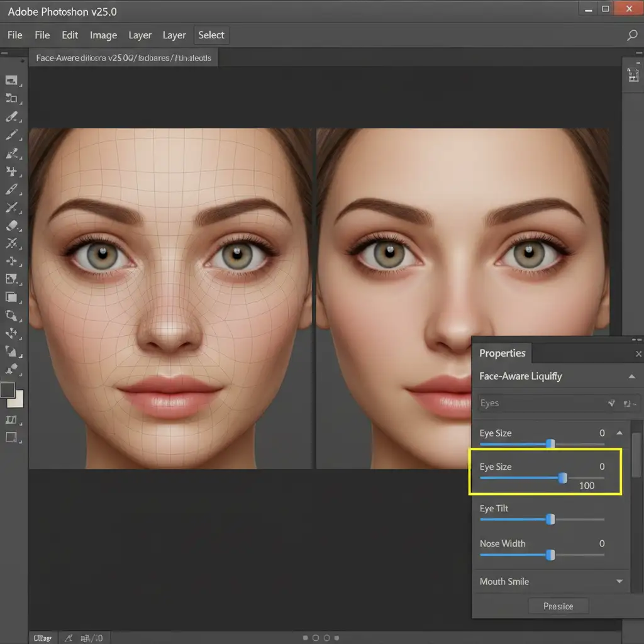Collapse the Face-Aware Liquify section
The height and width of the screenshot is (644, 644).
click(631, 376)
